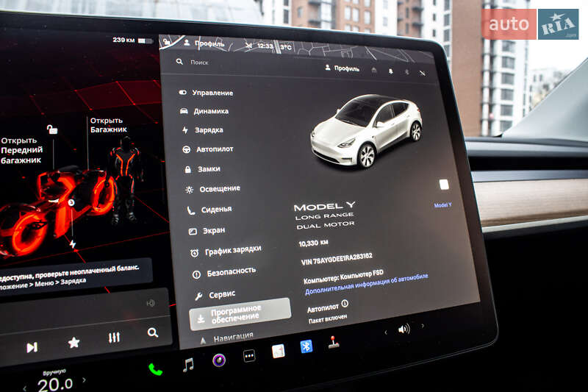The height and width of the screenshot is (392, 588).
Task: Tap the blue Model Y name link
Action: click(442, 205)
